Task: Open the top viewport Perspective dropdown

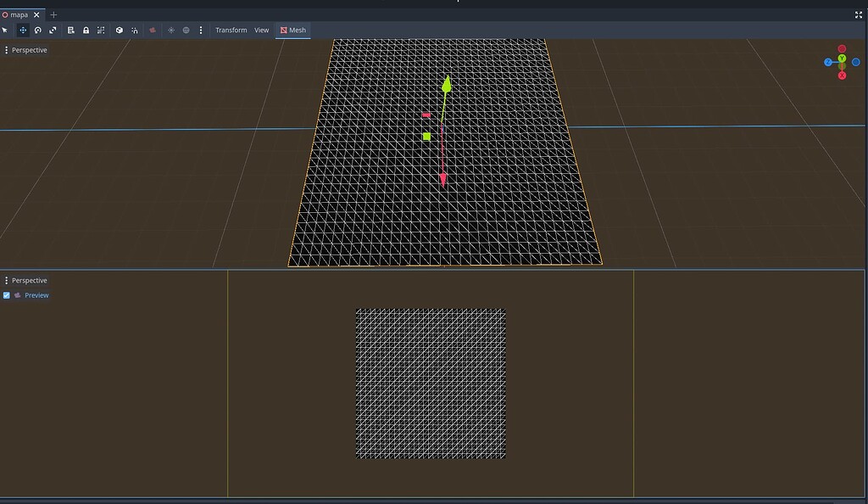Action: click(x=28, y=50)
